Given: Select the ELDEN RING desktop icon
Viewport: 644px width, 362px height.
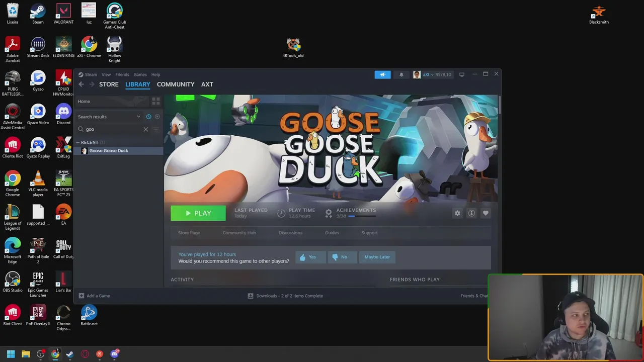Looking at the screenshot, I should coord(63,47).
